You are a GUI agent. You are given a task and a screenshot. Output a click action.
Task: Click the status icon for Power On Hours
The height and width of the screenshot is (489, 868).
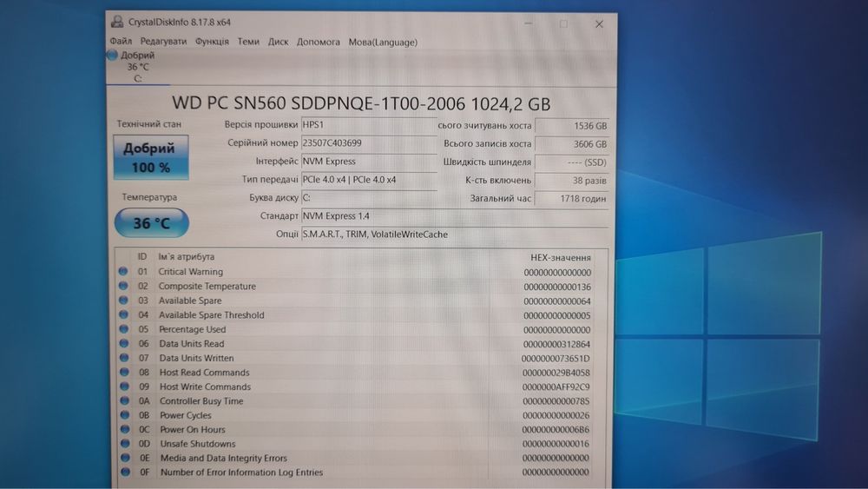click(125, 429)
